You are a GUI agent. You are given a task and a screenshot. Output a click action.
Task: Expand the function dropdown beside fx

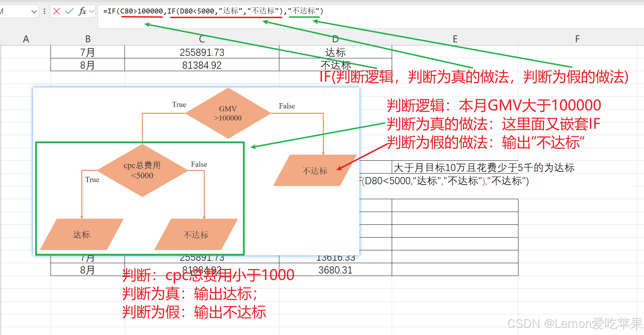tap(91, 11)
